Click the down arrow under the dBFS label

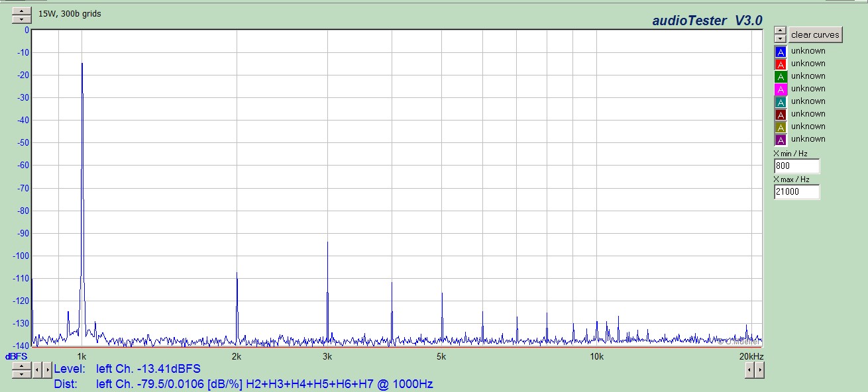click(x=21, y=374)
